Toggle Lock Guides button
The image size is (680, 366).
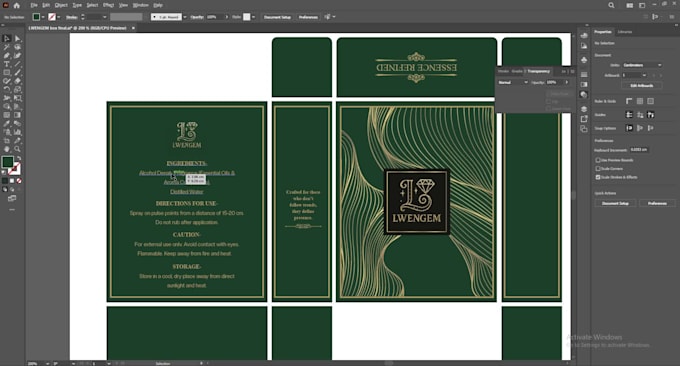tap(640, 114)
